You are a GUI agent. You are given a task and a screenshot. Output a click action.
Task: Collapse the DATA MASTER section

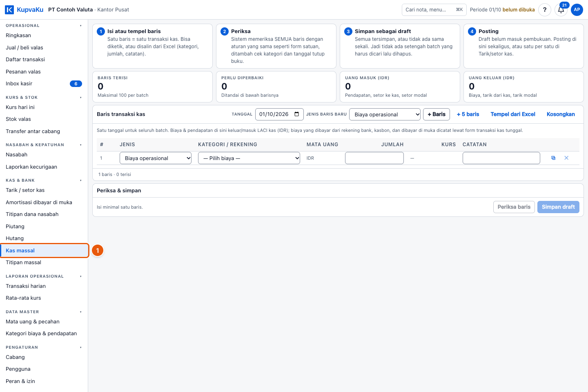point(81,312)
